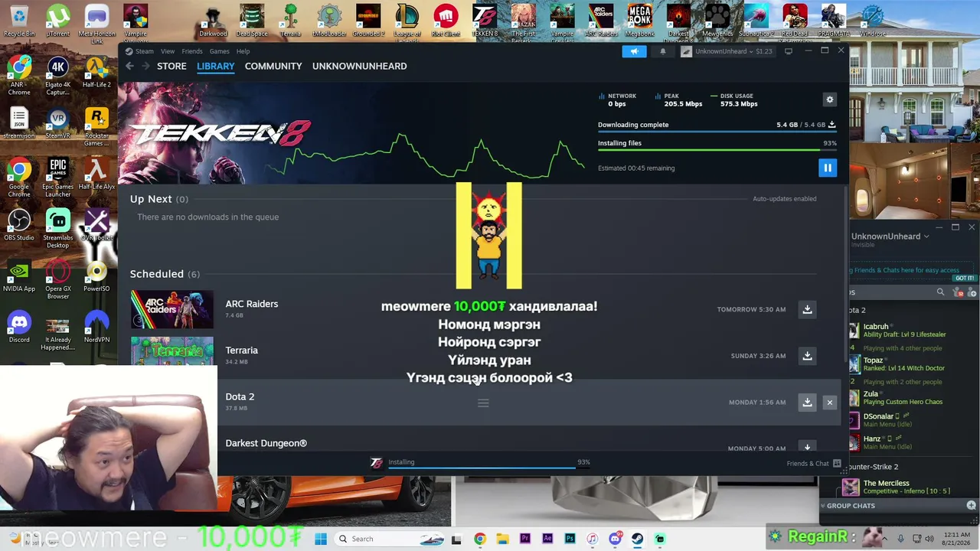Open Adobe Premiere Pro from taskbar
980x551 pixels.
[524, 539]
